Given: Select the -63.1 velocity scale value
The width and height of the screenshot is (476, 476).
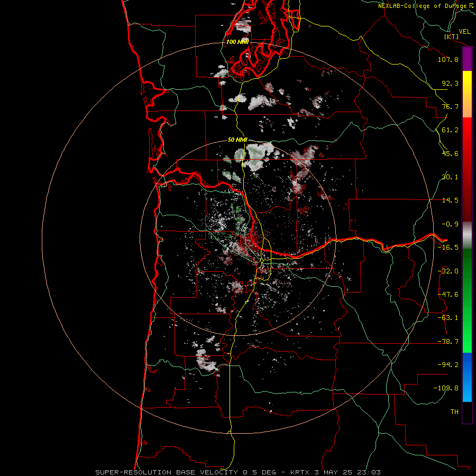Looking at the screenshot, I should pos(448,318).
